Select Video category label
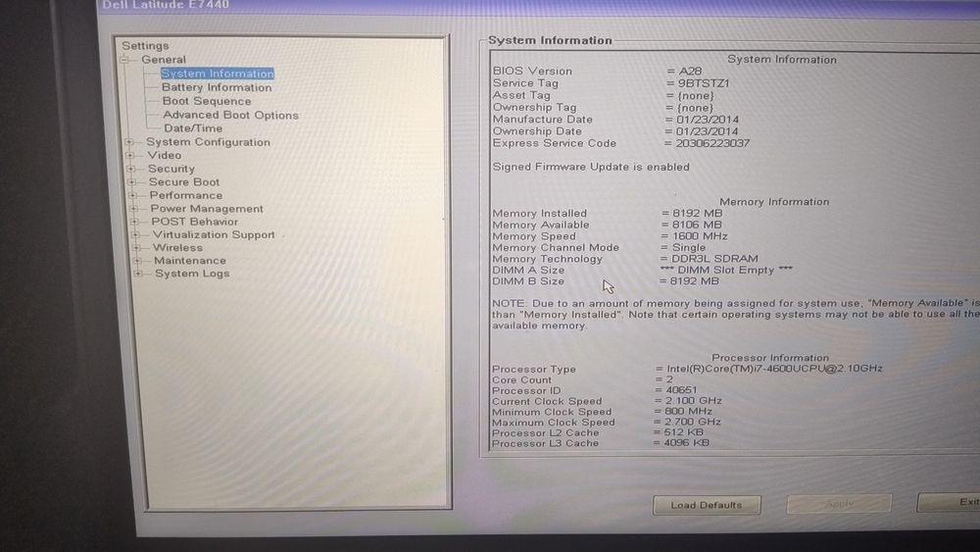 point(165,155)
